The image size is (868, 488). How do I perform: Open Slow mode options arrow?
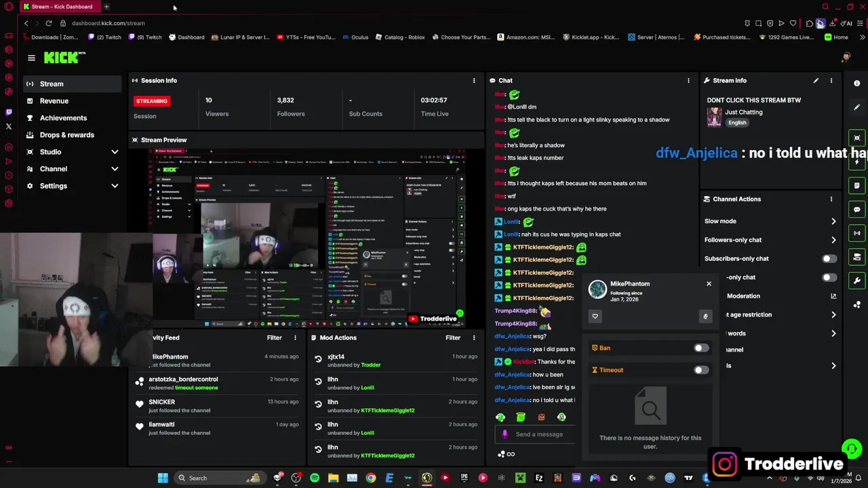[x=833, y=222]
